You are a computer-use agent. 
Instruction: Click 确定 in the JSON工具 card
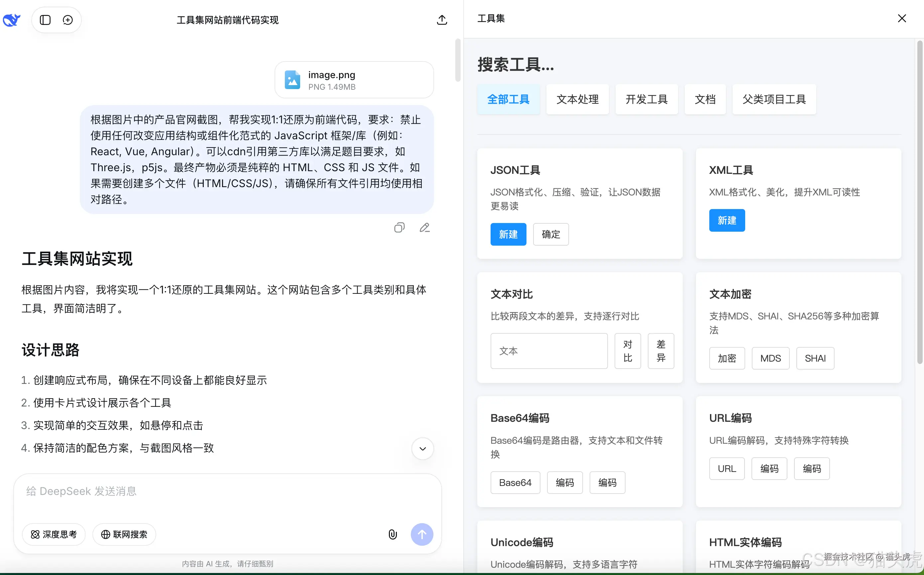(551, 234)
